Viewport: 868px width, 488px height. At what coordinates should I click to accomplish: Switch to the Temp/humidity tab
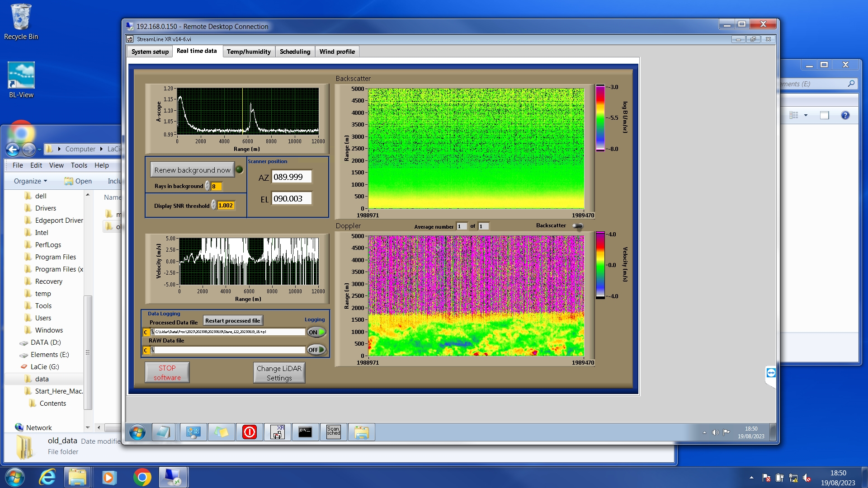pos(248,52)
